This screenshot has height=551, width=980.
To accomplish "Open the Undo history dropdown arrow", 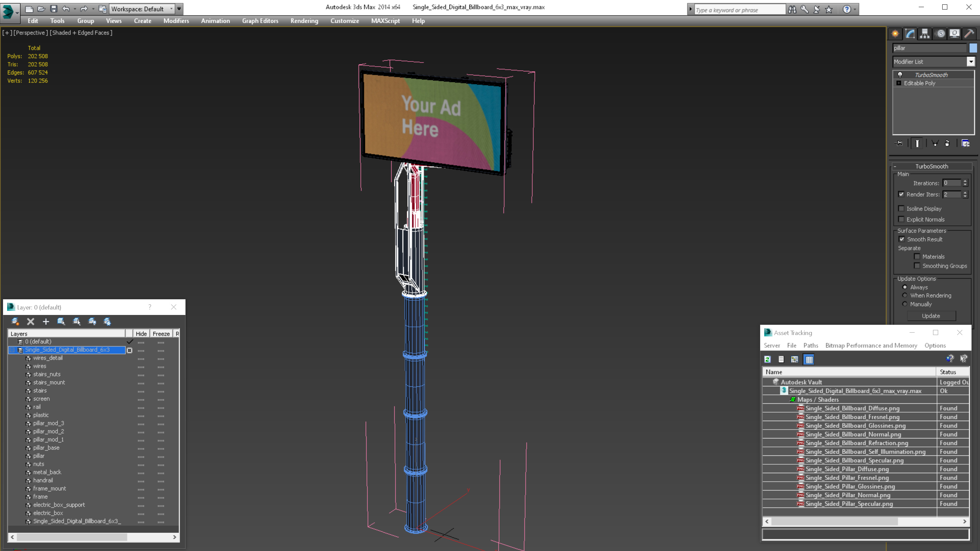I will [75, 9].
